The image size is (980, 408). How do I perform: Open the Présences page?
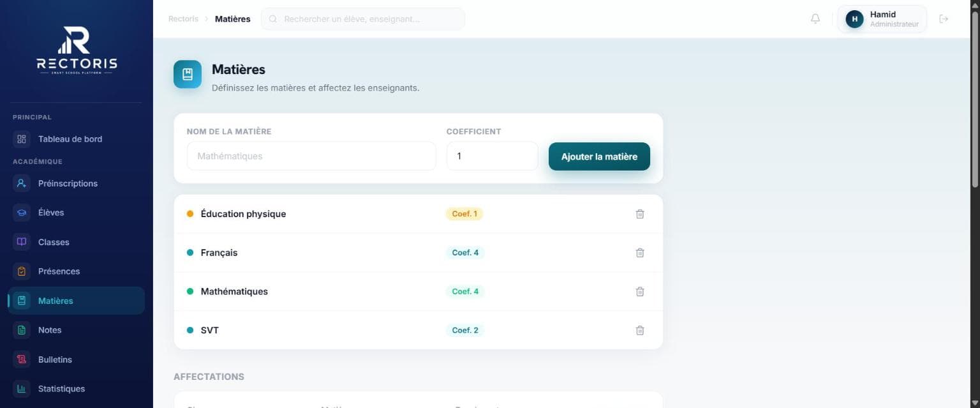77,271
